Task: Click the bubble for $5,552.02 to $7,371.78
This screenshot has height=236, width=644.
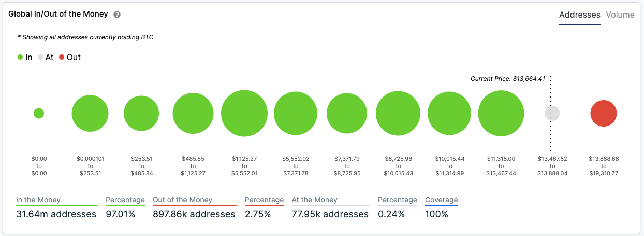Action: pyautogui.click(x=295, y=113)
